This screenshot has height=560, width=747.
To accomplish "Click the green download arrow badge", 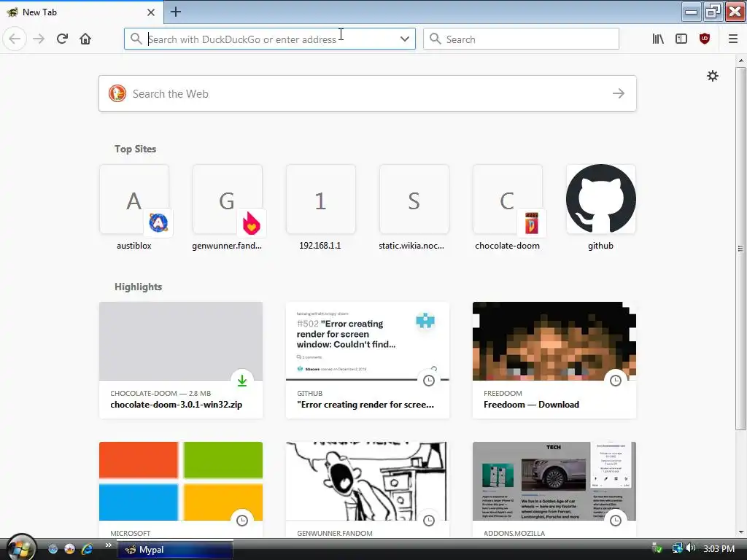I will click(242, 381).
